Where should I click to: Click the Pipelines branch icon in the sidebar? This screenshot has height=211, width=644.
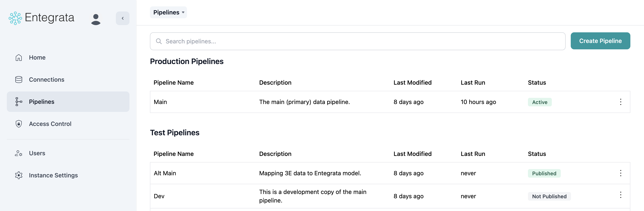coord(19,102)
